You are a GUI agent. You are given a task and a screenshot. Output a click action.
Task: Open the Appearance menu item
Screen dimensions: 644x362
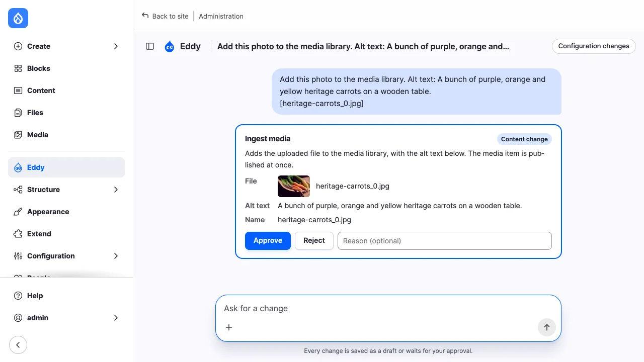click(x=66, y=212)
